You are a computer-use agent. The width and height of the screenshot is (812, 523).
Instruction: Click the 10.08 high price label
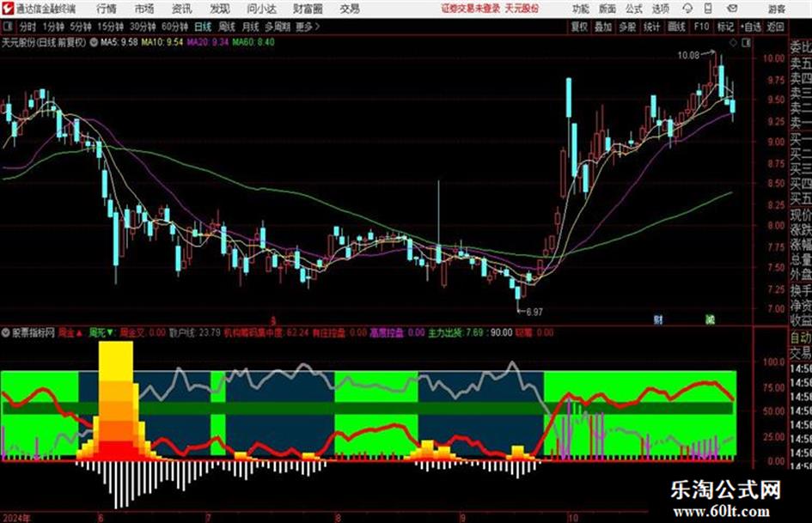(688, 56)
